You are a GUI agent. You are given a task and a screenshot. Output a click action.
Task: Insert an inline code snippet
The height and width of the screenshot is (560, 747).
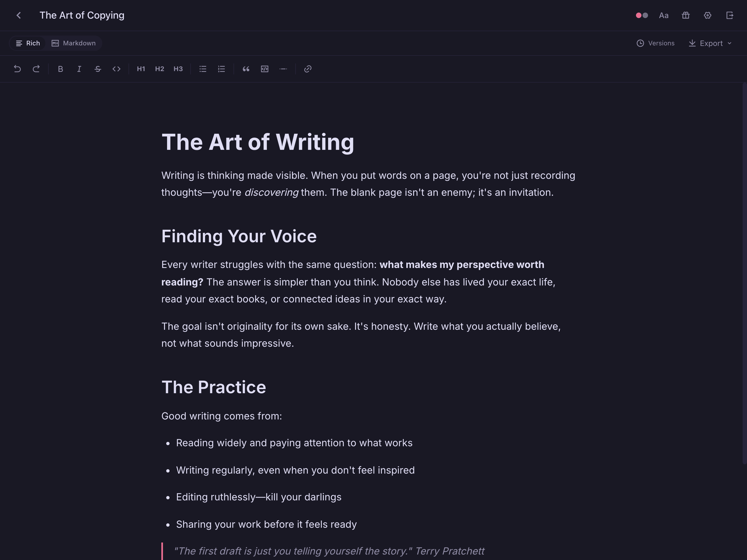[x=116, y=69]
